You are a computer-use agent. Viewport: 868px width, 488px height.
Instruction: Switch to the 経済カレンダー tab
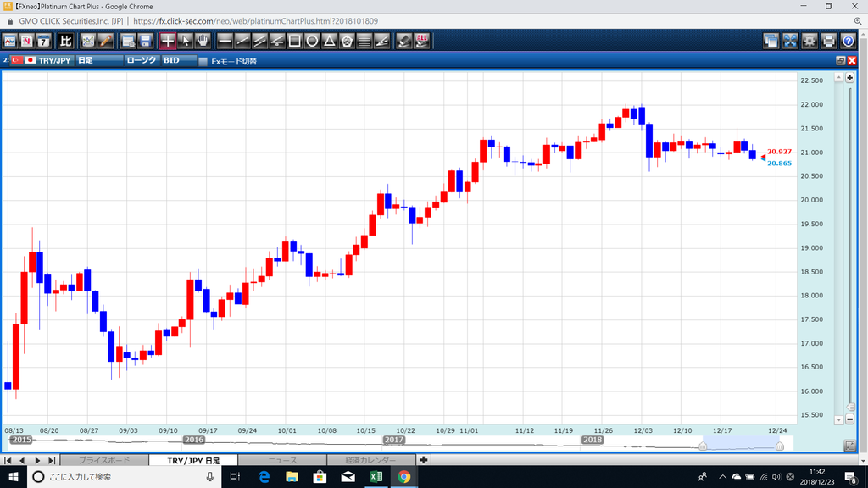pos(371,460)
